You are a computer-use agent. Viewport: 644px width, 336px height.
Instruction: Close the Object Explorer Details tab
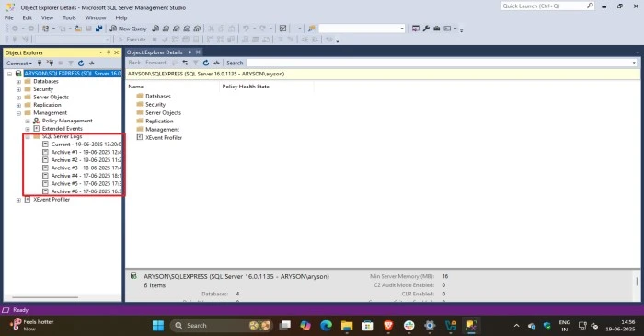[198, 52]
